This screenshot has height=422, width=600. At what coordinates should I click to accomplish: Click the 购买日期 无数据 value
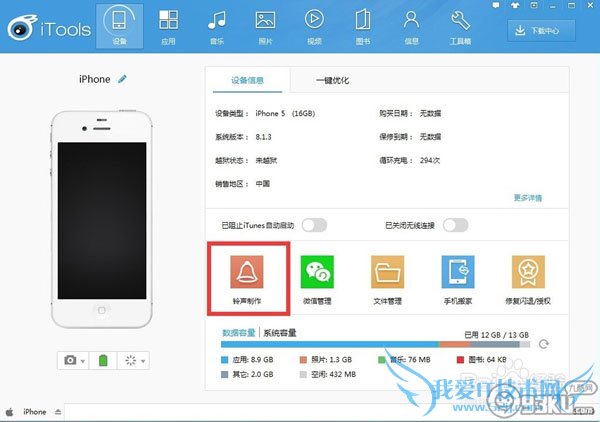click(430, 114)
